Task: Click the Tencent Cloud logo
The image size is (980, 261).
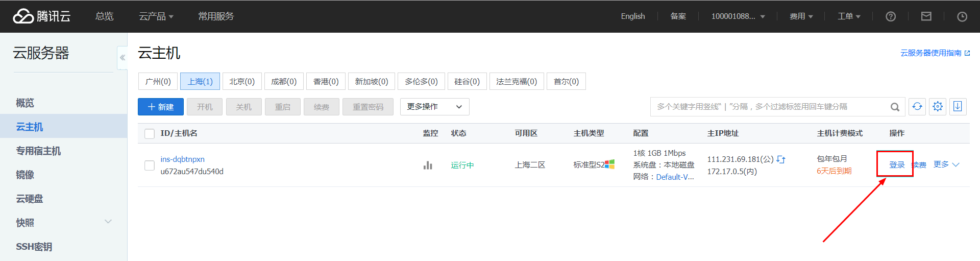Action: (x=42, y=16)
